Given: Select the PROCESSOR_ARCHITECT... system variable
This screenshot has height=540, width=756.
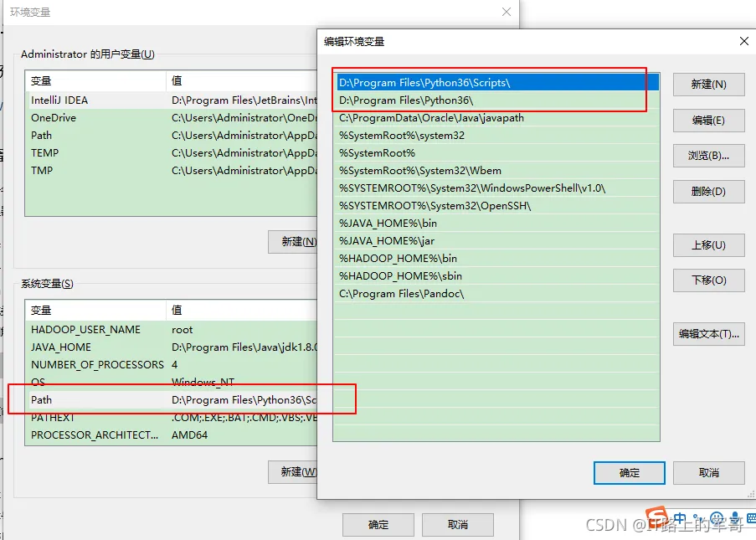Looking at the screenshot, I should [171, 435].
